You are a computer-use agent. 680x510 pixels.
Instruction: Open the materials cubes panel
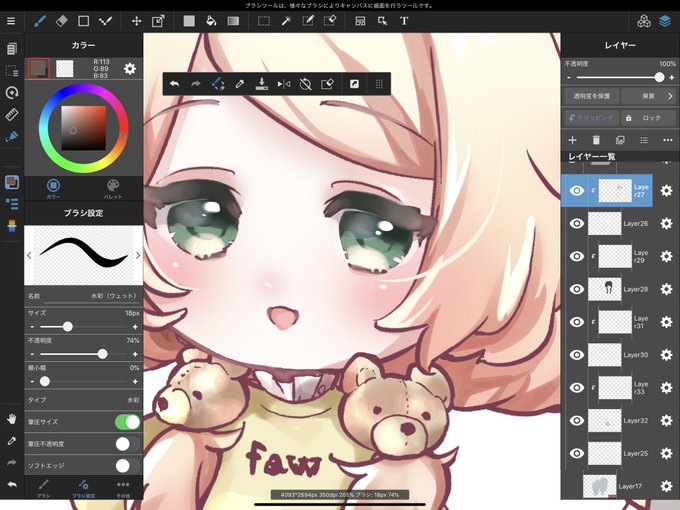click(x=644, y=21)
